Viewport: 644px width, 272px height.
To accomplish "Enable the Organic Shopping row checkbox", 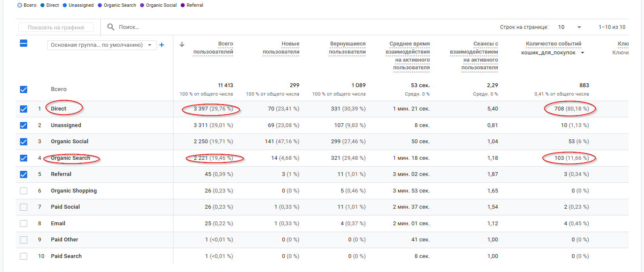I will tap(24, 191).
